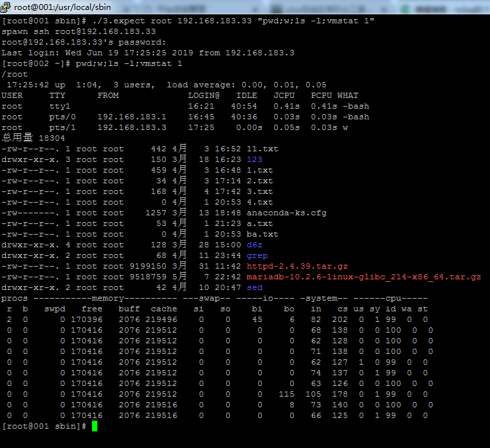This screenshot has width=490, height=448.
Task: Click the 总用量 18304 line
Action: 33,138
